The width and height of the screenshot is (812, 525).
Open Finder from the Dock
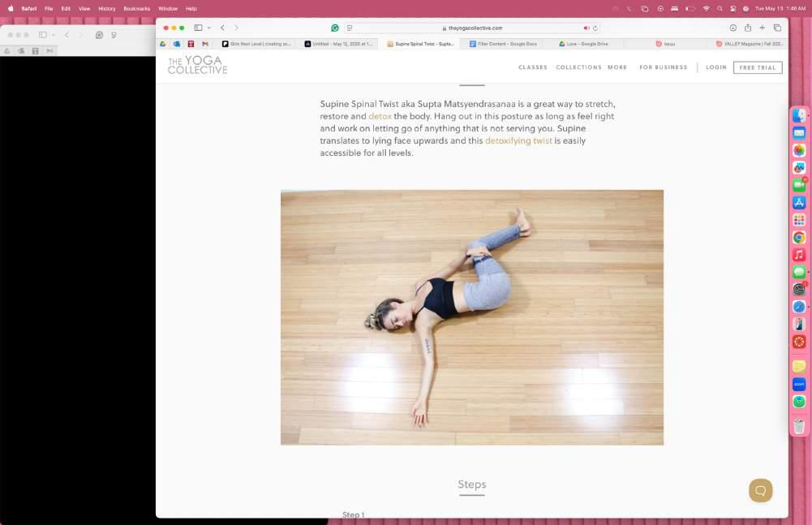point(799,115)
